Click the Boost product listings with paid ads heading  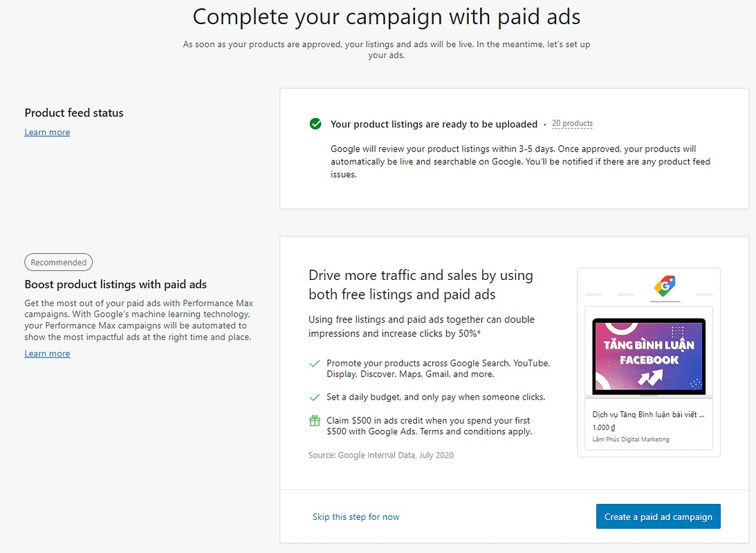[x=116, y=284]
